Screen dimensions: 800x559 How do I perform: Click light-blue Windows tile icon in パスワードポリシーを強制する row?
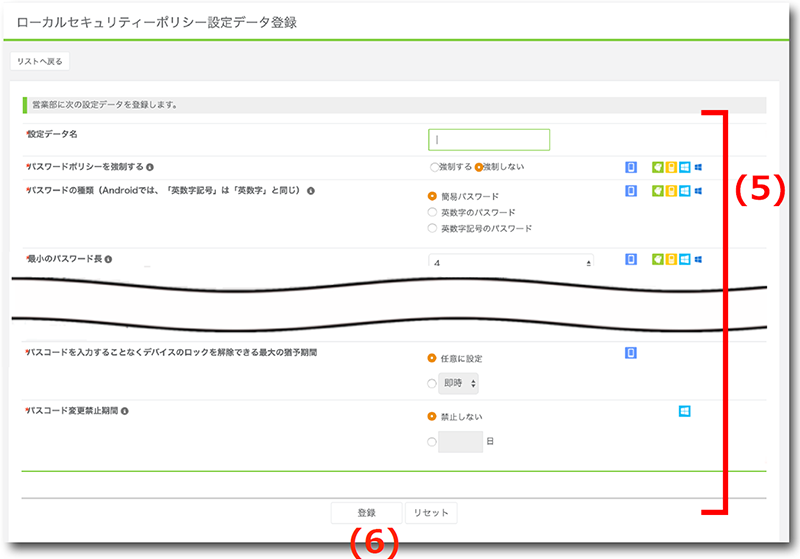pyautogui.click(x=685, y=167)
